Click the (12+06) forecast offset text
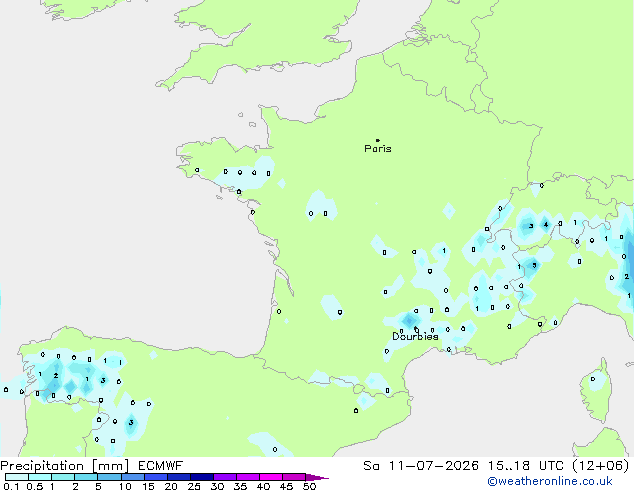Image resolution: width=634 pixels, height=490 pixels. [x=600, y=466]
